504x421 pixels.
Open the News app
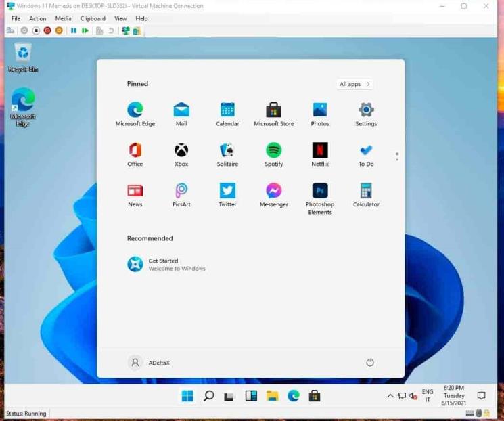click(x=135, y=195)
